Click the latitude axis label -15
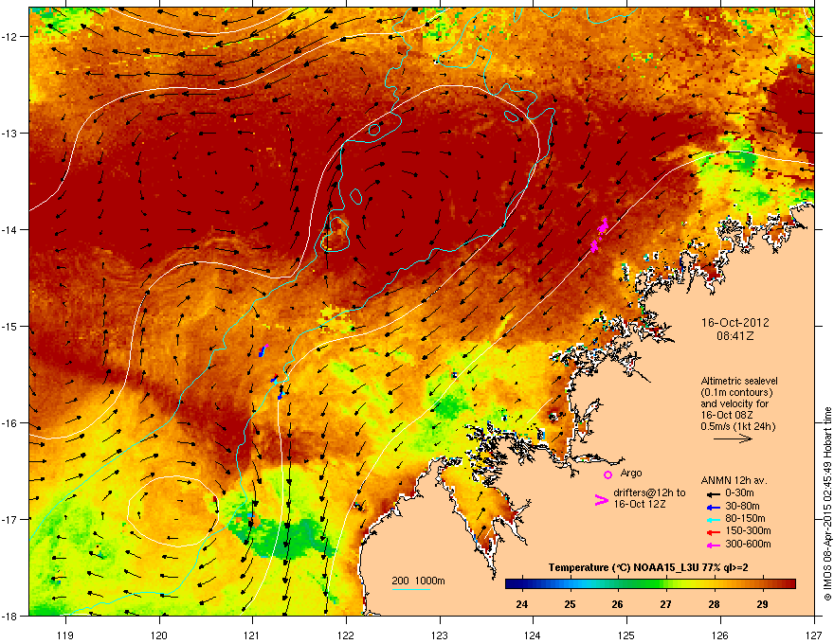This screenshot has width=834, height=644. [x=10, y=326]
